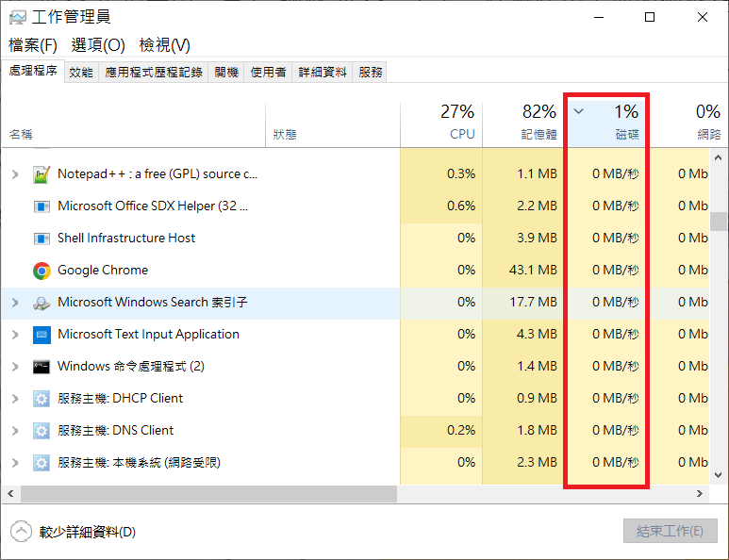Click the Microsoft Windows Search indexer icon

click(x=41, y=303)
